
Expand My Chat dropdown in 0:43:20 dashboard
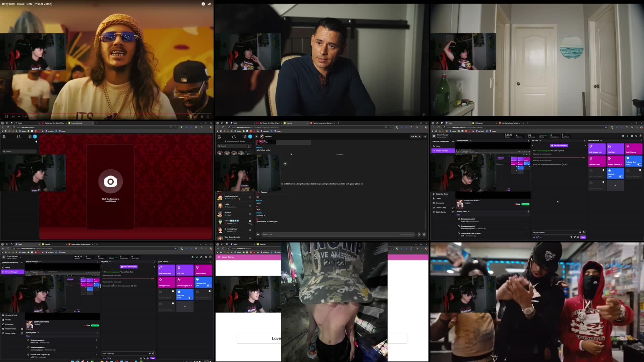tap(110, 262)
